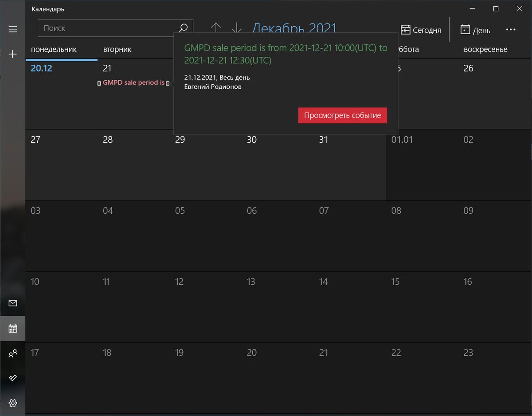
Task: Select day 06 in January row
Action: pyautogui.click(x=252, y=211)
